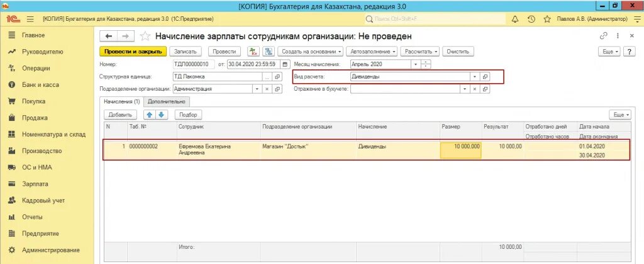Open the Банк и касса section
Screen dimensions: 644x264
[x=40, y=84]
